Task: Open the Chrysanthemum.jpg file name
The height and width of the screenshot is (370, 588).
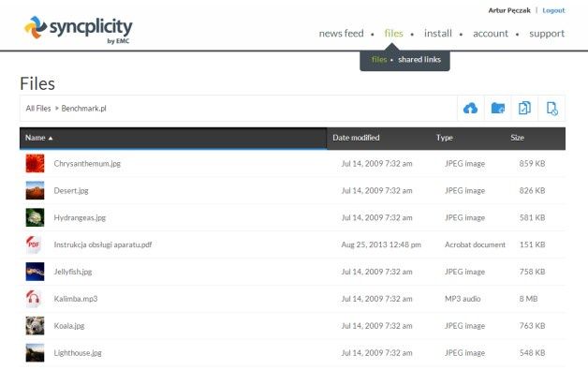Action: pyautogui.click(x=87, y=164)
